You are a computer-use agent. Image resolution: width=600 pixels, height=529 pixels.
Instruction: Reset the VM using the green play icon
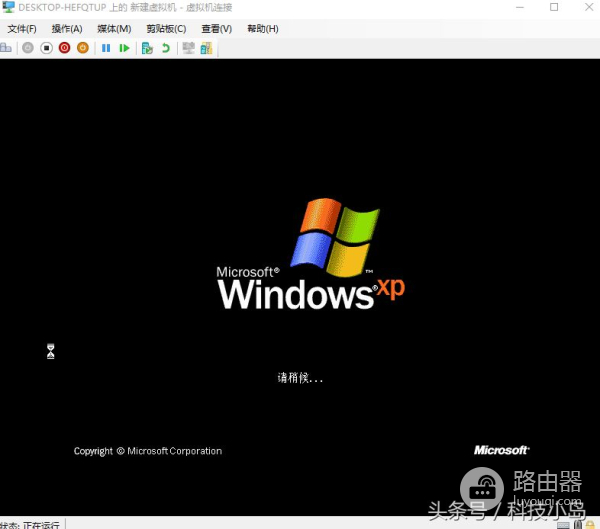(x=124, y=48)
